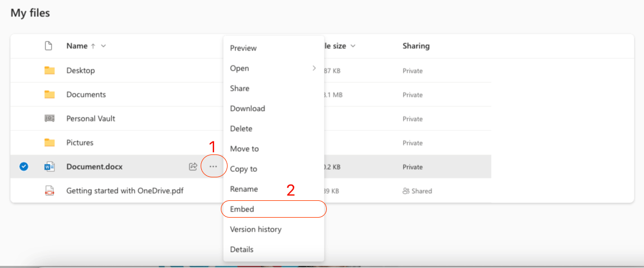Open the Desktop folder name

pyautogui.click(x=81, y=70)
